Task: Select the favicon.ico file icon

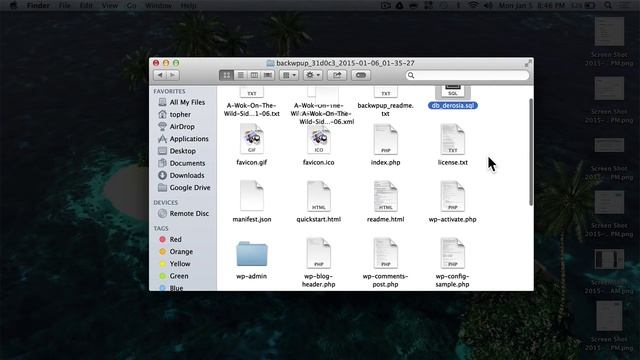Action: tap(319, 139)
